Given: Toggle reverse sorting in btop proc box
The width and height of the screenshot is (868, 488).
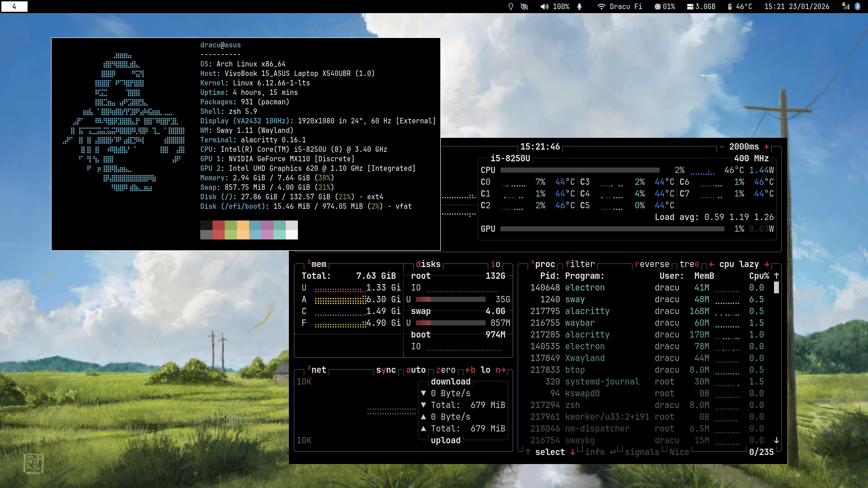Looking at the screenshot, I should point(652,264).
